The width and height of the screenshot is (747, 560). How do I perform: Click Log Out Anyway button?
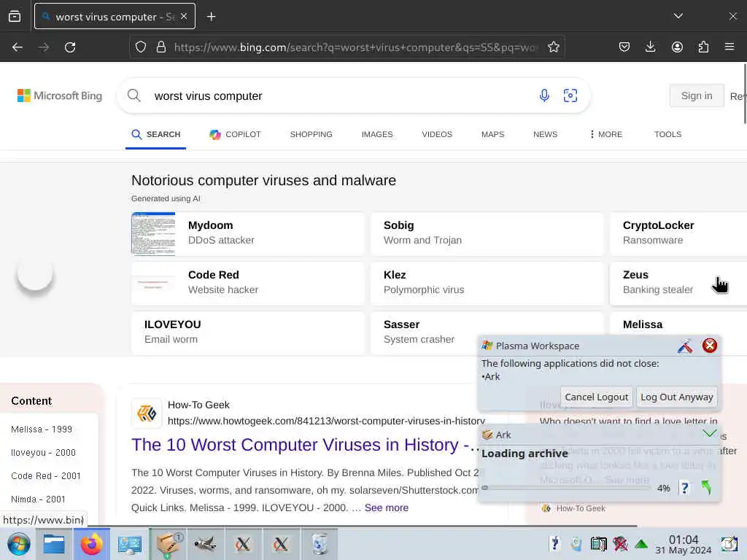(x=676, y=397)
